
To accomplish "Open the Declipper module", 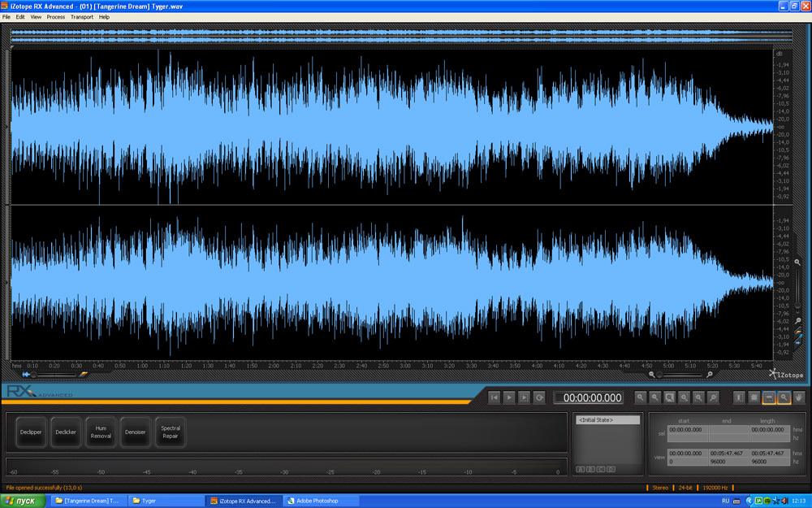I will (x=32, y=432).
